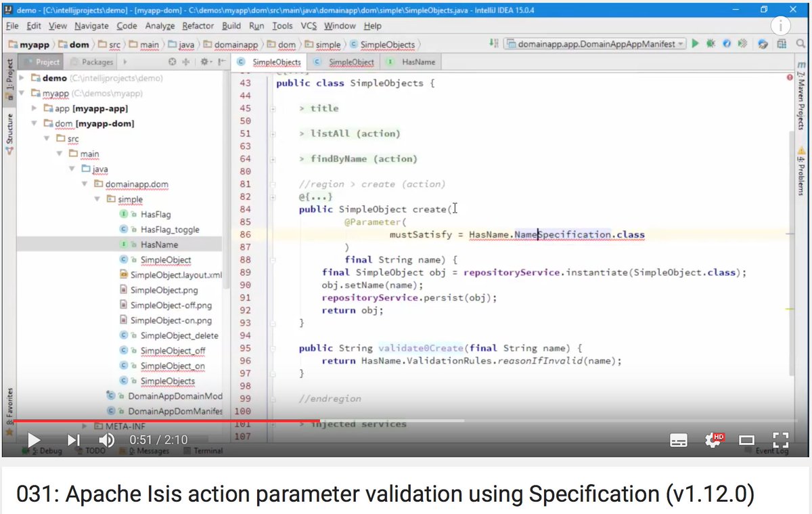The width and height of the screenshot is (812, 514).
Task: Open the VCS menu
Action: pos(309,26)
